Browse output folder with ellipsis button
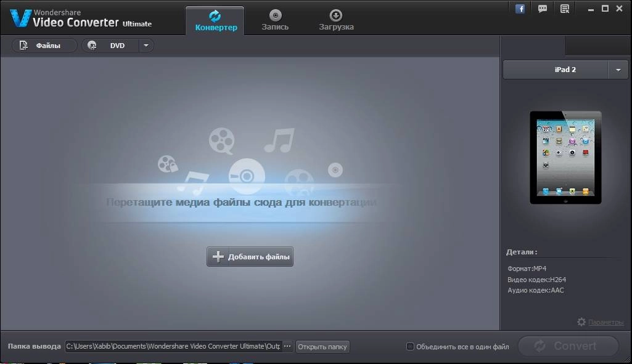This screenshot has width=632, height=364. click(287, 346)
